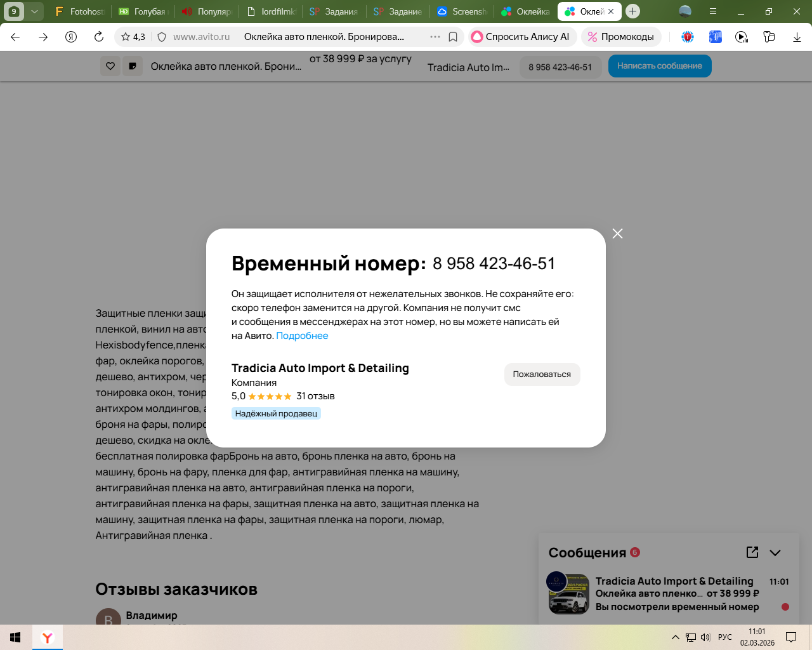812x650 pixels.
Task: Close the Временный номер dialog
Action: (x=618, y=234)
